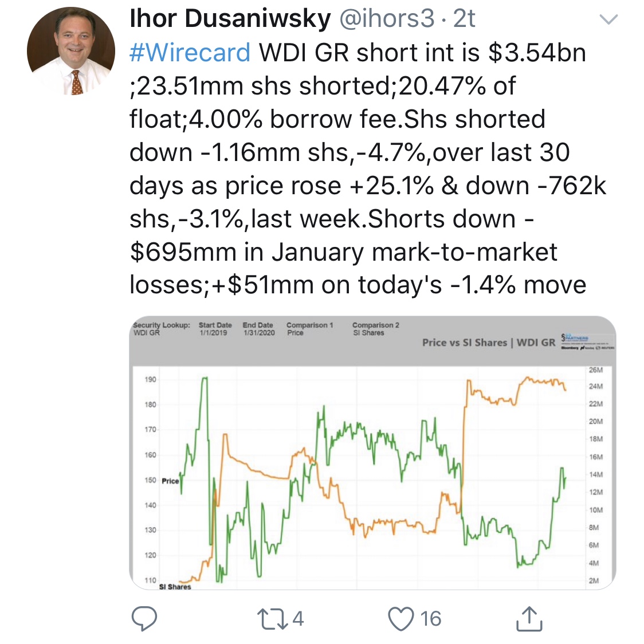Open Ihor Dusaniwsky's profile photo
Image resolution: width=644 pixels, height=644 pixels.
pos(70,51)
